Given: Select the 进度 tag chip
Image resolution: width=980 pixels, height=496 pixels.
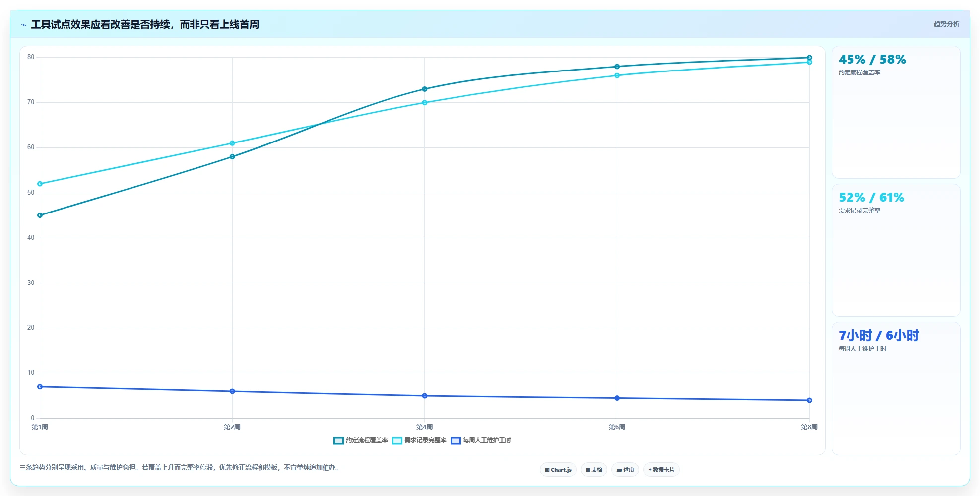Looking at the screenshot, I should coord(625,470).
